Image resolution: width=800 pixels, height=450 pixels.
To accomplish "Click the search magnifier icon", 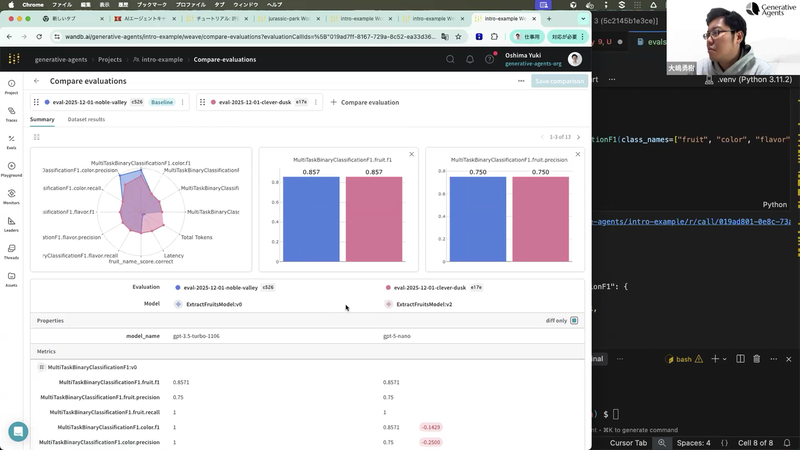I will pos(450,60).
